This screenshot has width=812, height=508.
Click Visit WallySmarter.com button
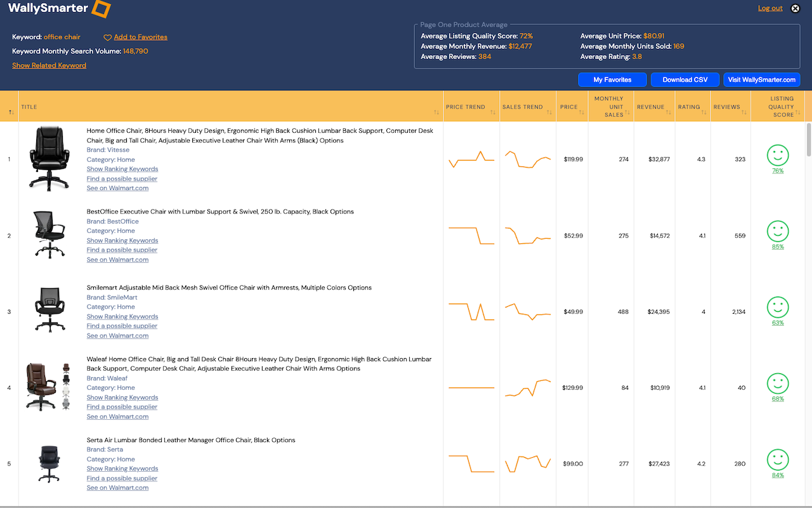[x=762, y=80]
